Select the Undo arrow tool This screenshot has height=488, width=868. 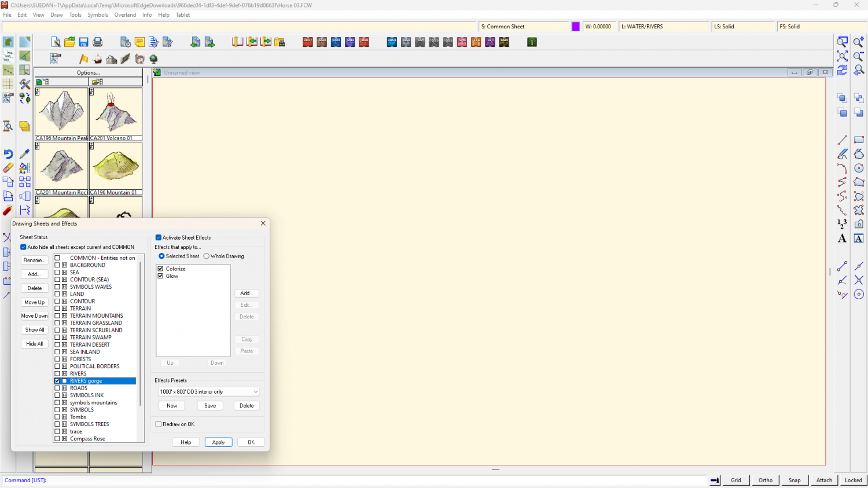8,154
